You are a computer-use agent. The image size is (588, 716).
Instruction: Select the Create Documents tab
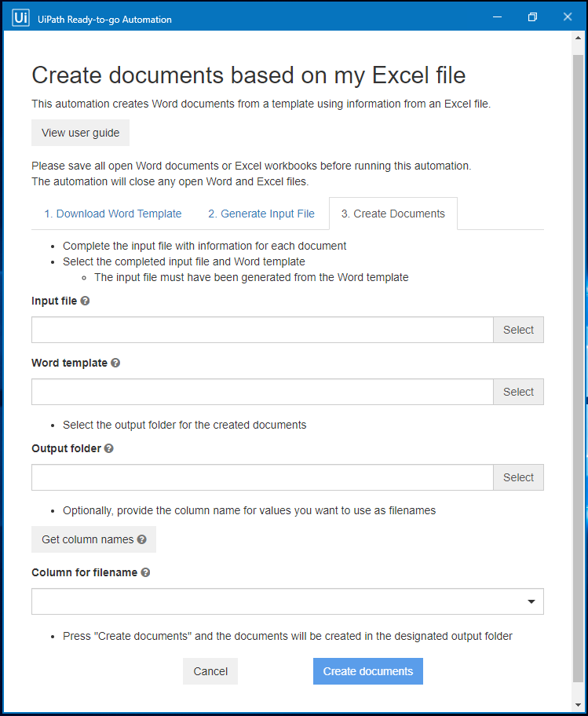point(393,214)
